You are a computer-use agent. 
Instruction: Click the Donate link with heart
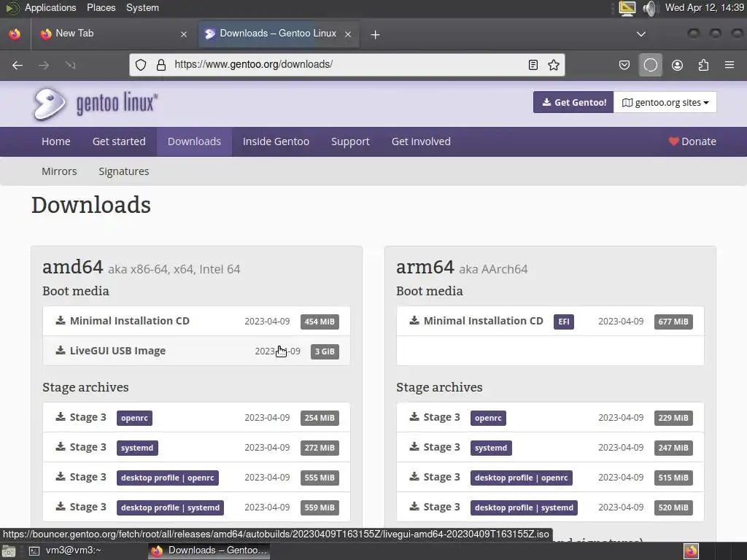point(692,141)
